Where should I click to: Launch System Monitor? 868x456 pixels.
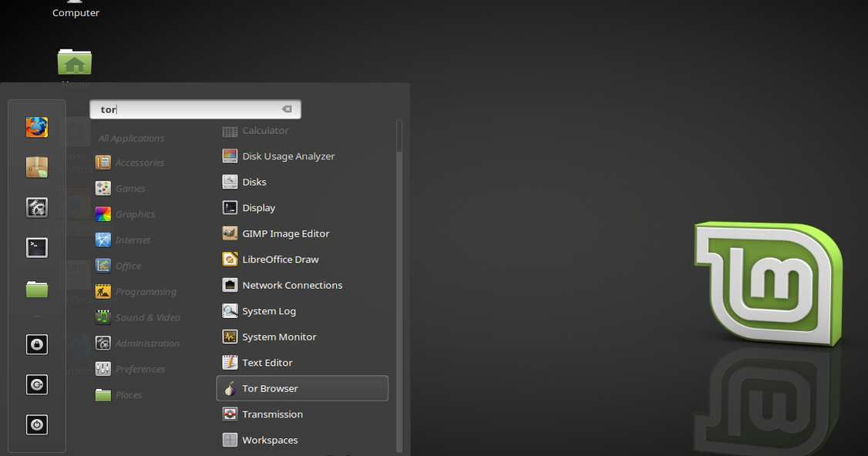302,337
